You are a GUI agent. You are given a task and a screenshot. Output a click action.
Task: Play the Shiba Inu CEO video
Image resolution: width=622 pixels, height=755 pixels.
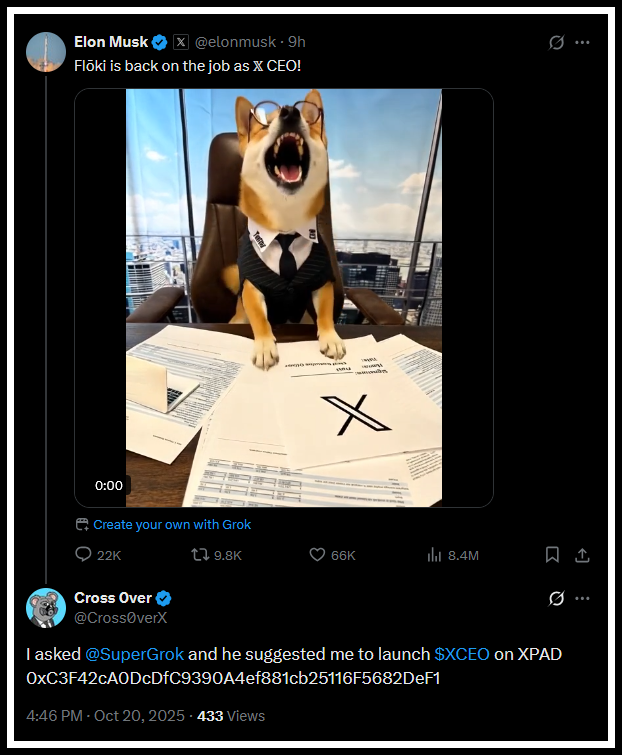pyautogui.click(x=283, y=297)
